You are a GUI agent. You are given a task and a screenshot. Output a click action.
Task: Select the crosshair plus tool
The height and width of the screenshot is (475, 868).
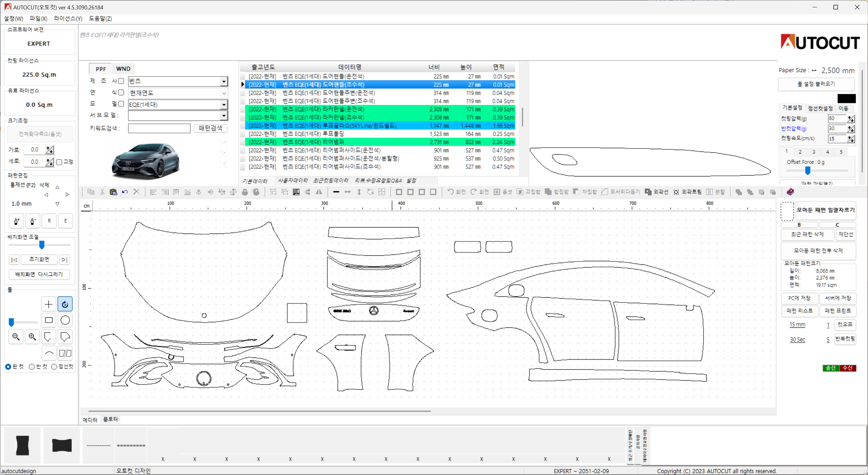pyautogui.click(x=49, y=304)
